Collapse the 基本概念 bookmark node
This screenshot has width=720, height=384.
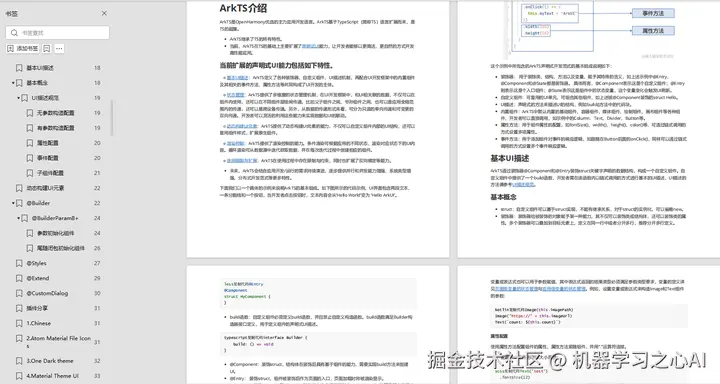point(13,83)
